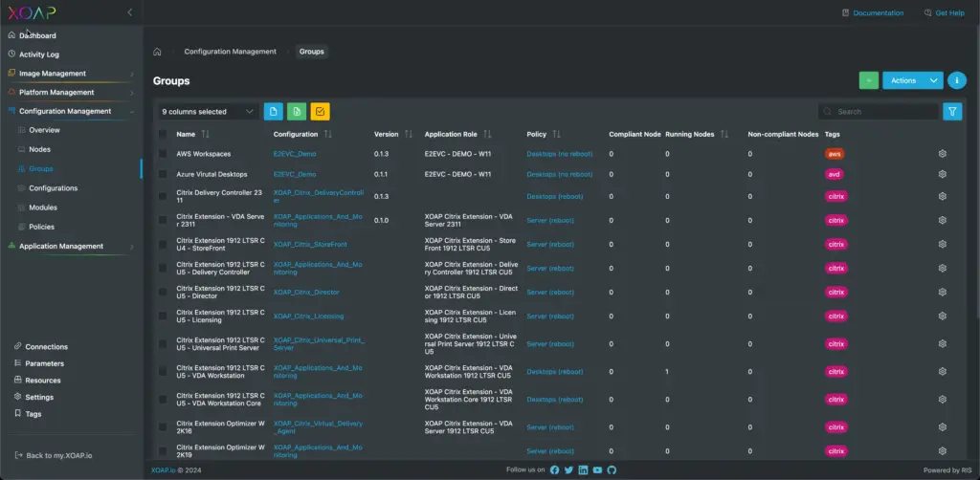Check the Azure Virutal Desktops row checkbox

click(x=163, y=174)
